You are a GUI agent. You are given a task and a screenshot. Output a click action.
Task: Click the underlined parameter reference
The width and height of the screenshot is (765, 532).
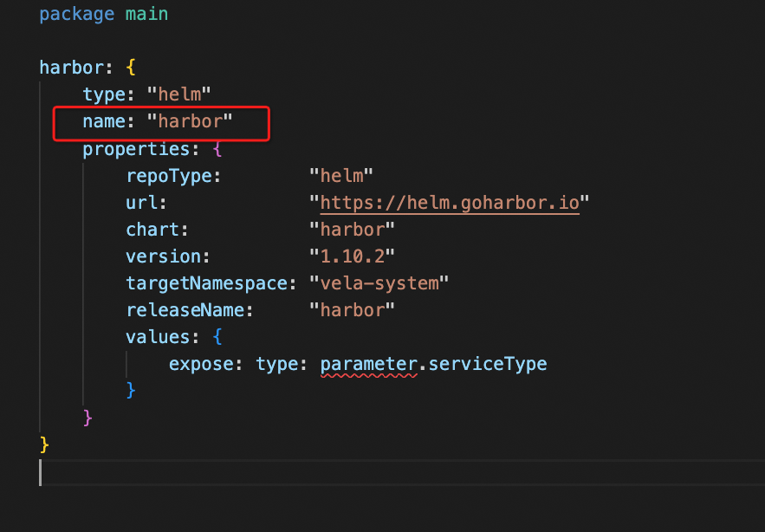coord(368,363)
